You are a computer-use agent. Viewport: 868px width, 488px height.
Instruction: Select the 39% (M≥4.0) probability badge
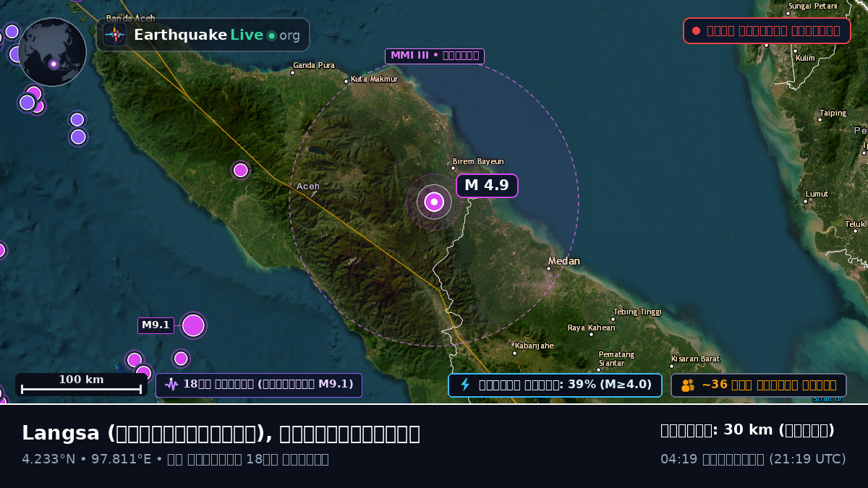click(x=555, y=385)
